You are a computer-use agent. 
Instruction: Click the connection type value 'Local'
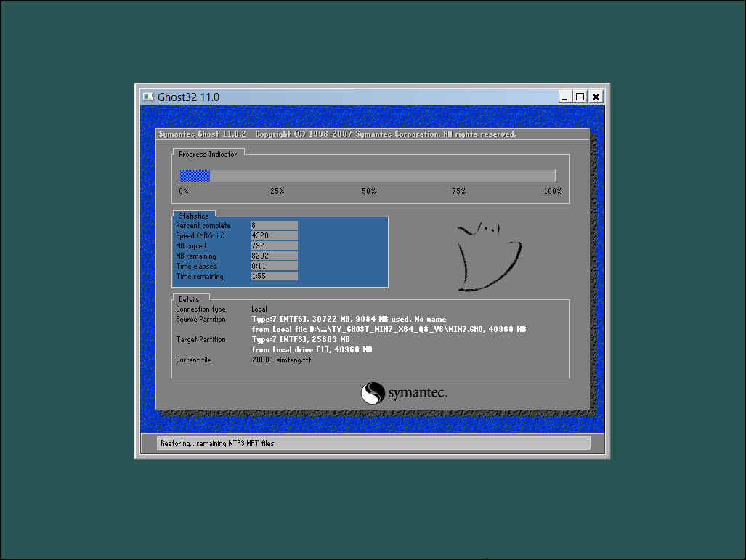pyautogui.click(x=259, y=309)
